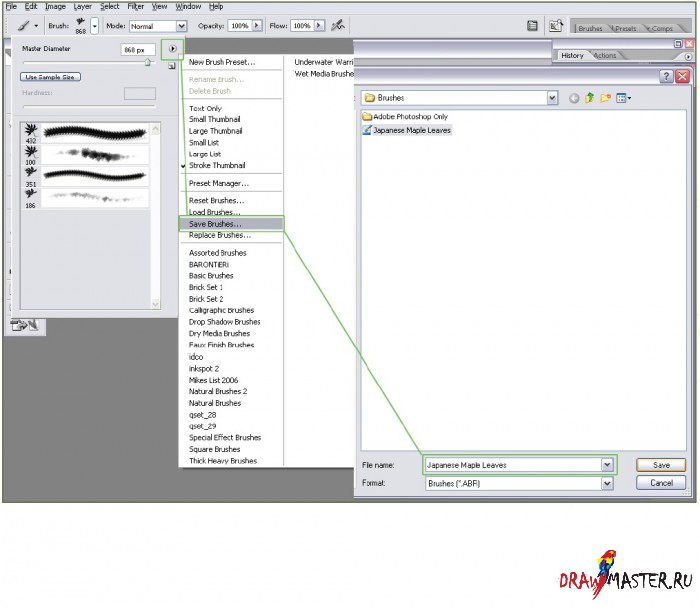Open the File menu
This screenshot has height=607, width=700.
click(11, 6)
